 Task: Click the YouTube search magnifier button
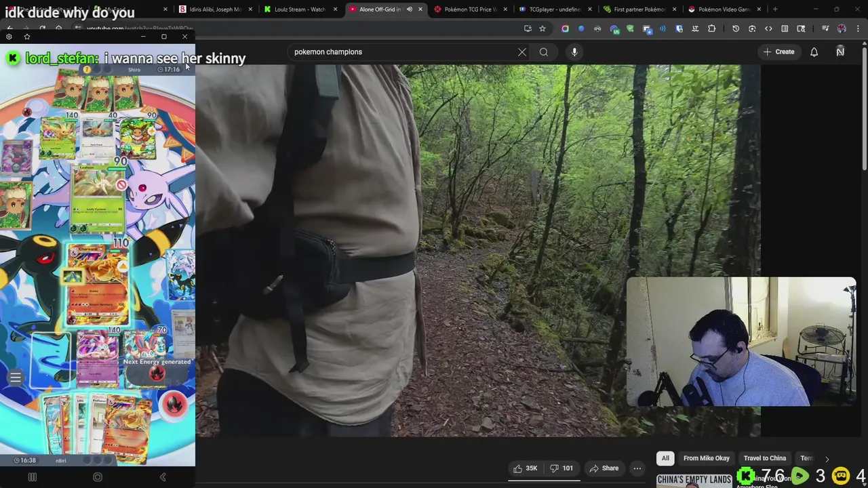coord(544,52)
